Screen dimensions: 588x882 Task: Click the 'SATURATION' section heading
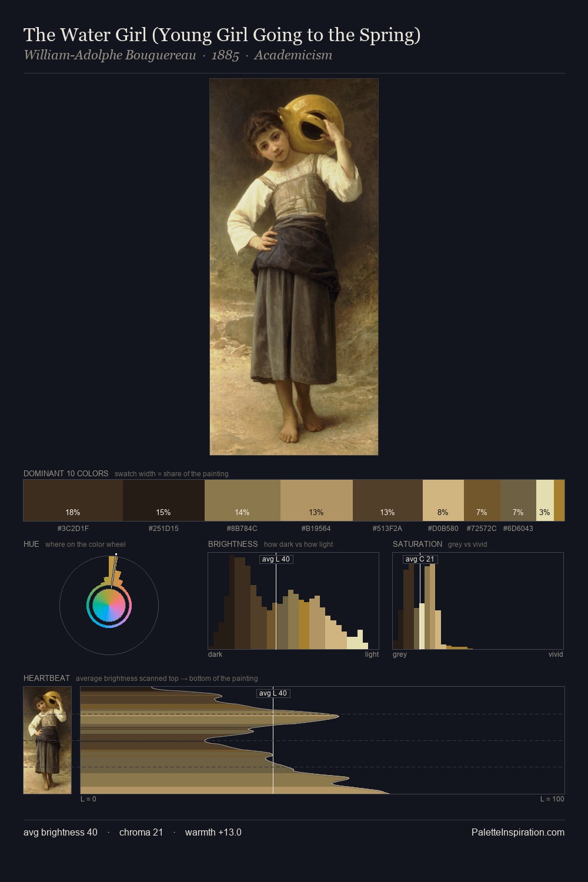417,544
